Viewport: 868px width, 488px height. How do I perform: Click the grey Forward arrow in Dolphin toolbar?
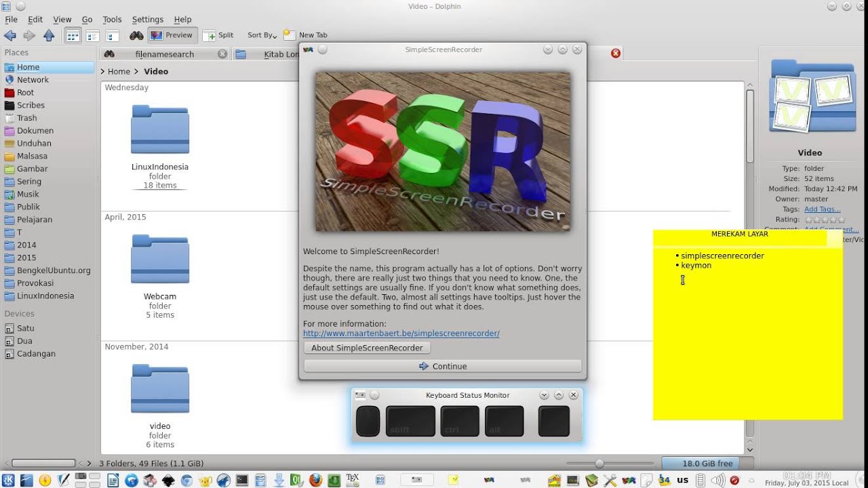point(29,35)
